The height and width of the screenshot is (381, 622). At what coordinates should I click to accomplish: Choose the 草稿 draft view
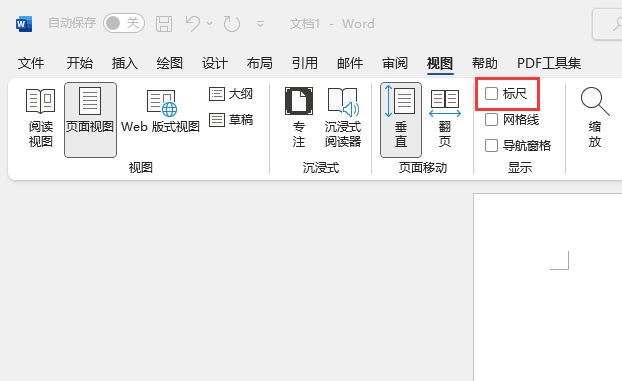231,120
